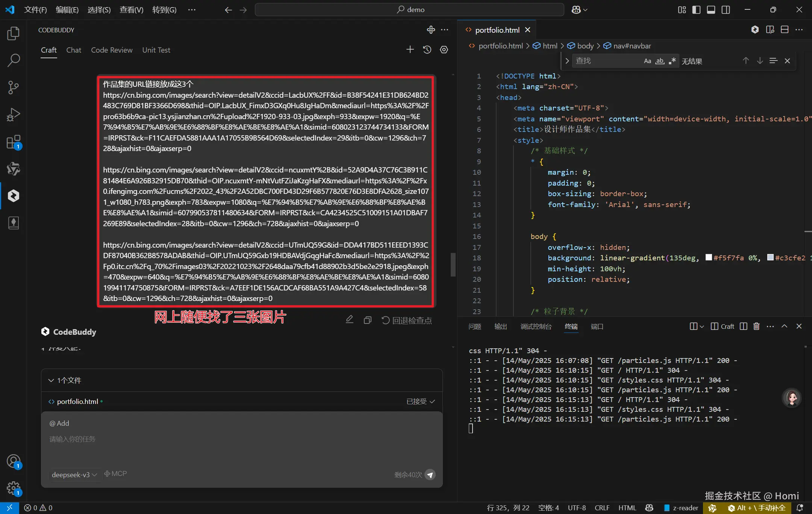Viewport: 812px width, 514px height.
Task: Toggle Match Whole Word in find widget
Action: pyautogui.click(x=660, y=61)
